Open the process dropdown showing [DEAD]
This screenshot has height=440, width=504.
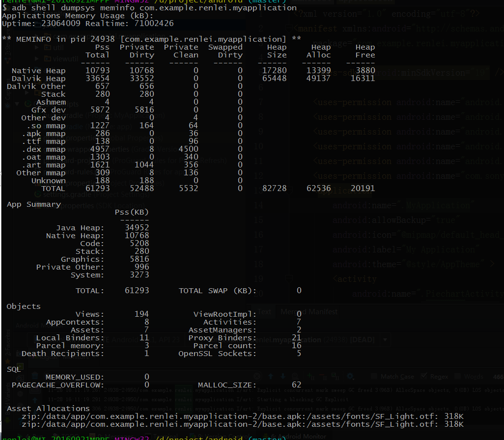385,340
